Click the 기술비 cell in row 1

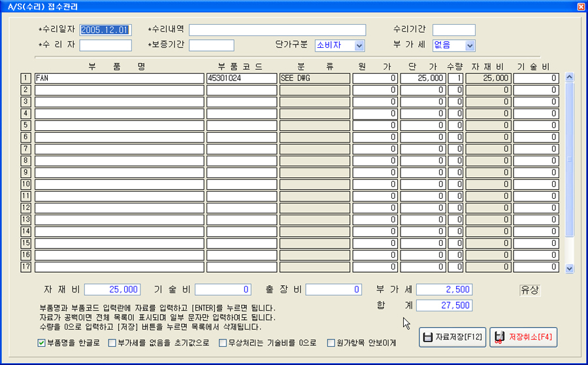[536, 78]
